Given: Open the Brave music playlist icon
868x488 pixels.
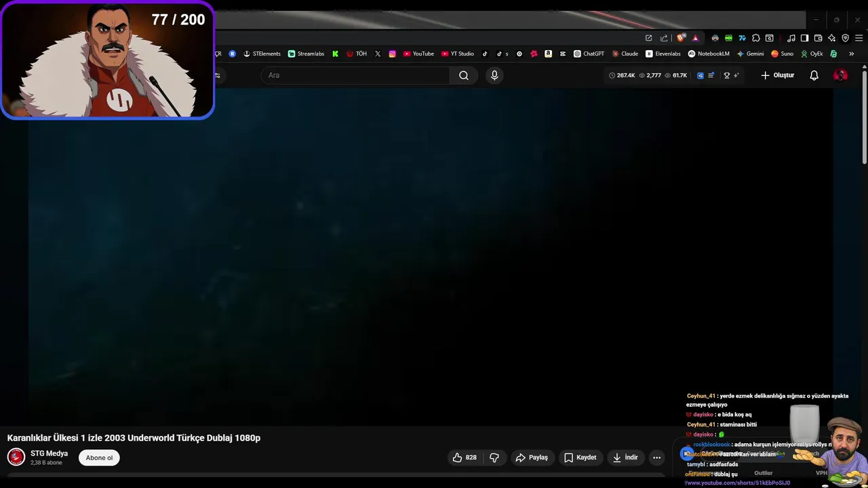Looking at the screenshot, I should click(791, 38).
